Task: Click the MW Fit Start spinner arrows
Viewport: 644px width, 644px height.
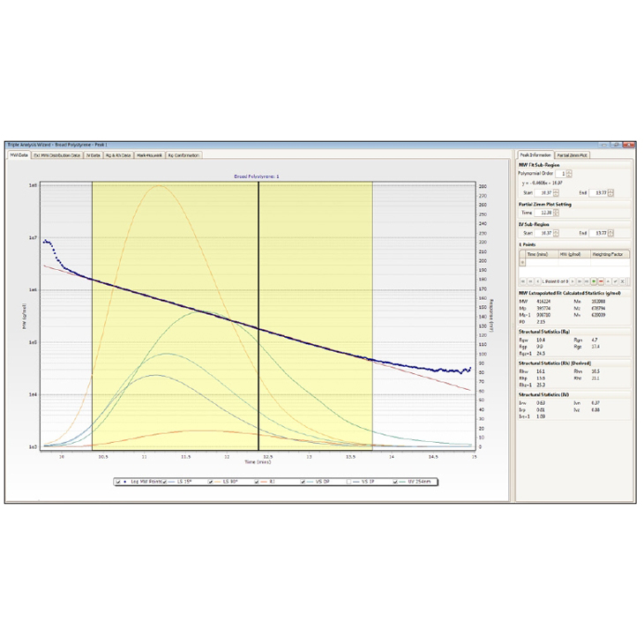Action: pyautogui.click(x=558, y=191)
